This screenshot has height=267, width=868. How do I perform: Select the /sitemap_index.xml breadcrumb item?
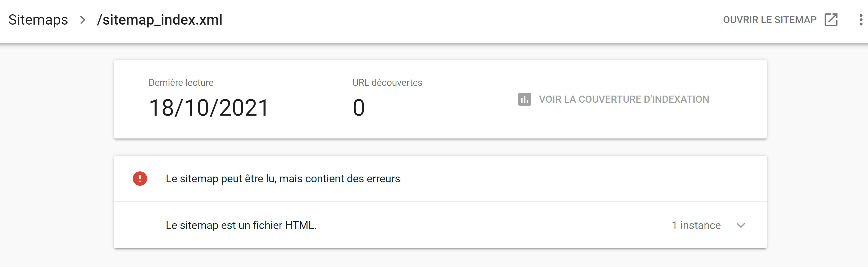(x=159, y=20)
